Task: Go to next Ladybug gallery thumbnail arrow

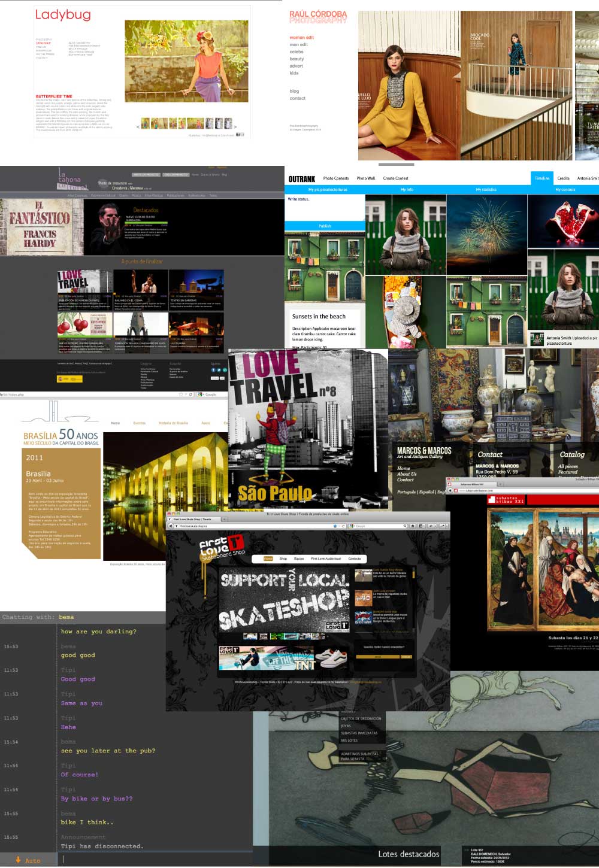Action: 235,126
